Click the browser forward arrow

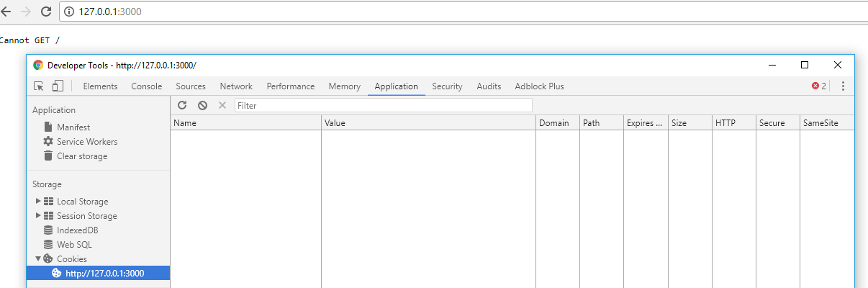(26, 12)
